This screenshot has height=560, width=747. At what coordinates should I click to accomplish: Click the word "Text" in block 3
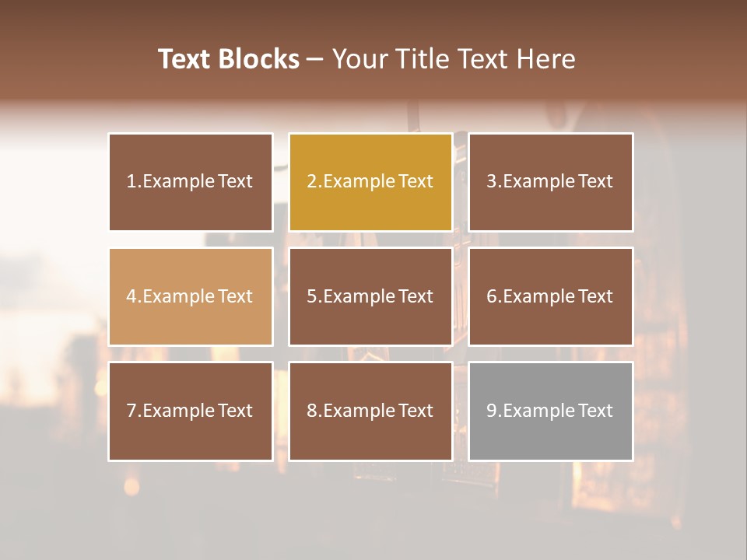click(595, 181)
